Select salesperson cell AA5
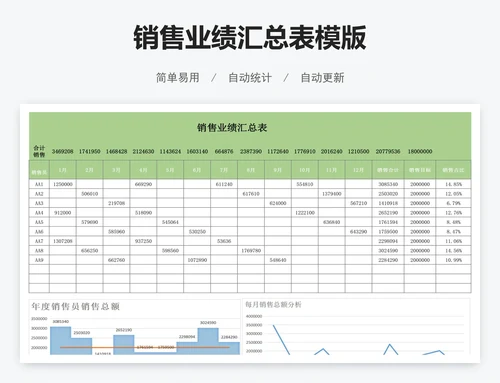Viewport: 500px width, 383px height. click(39, 222)
